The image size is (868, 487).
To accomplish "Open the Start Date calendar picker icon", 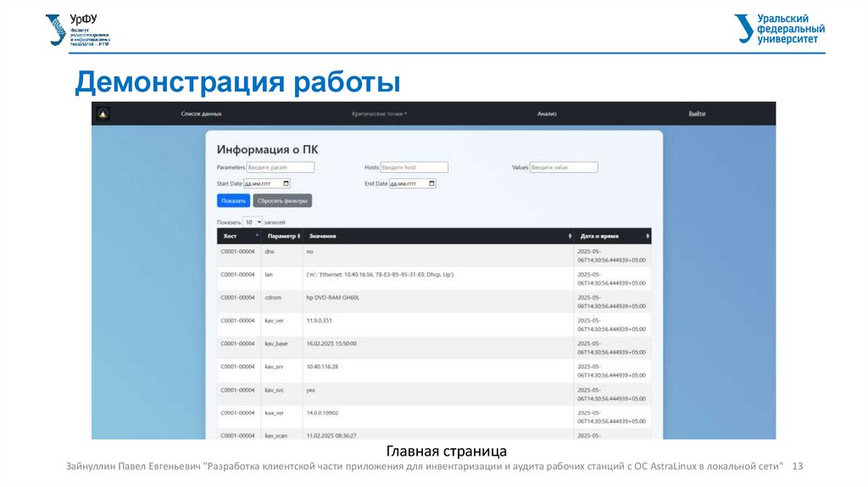I will [287, 183].
